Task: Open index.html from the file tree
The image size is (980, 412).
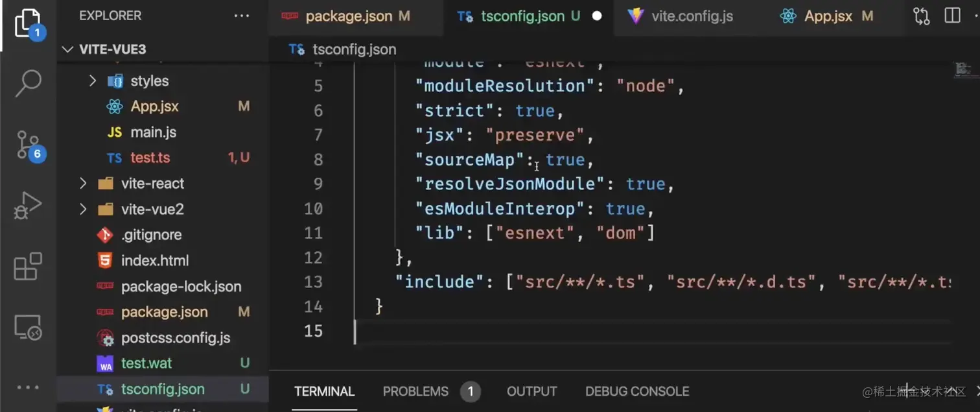Action: point(155,261)
